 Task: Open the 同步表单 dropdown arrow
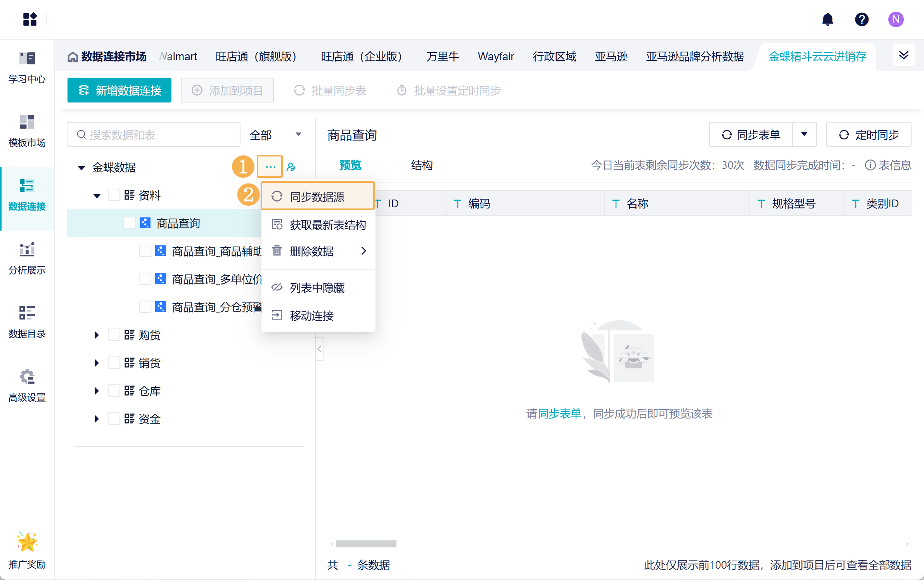[x=804, y=134]
